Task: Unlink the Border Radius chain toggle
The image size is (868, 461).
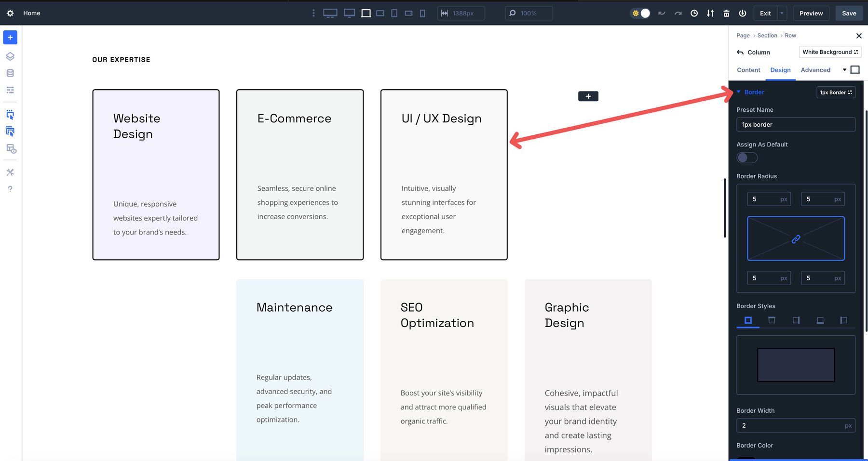Action: coord(795,238)
